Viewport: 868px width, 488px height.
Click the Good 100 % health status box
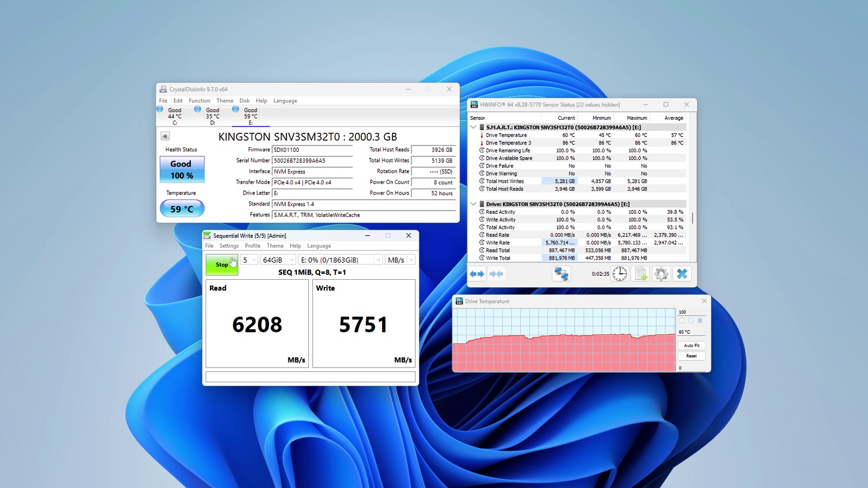point(182,169)
